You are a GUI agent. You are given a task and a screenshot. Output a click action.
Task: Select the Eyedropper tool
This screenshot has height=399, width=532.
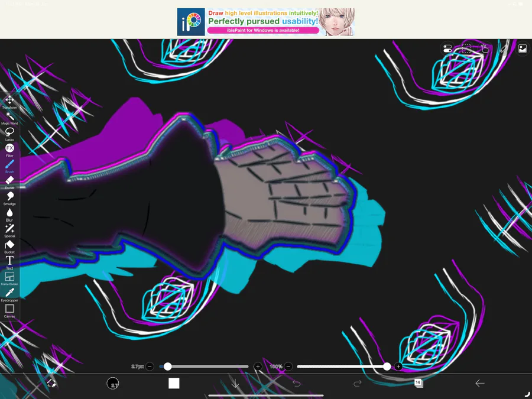point(9,295)
